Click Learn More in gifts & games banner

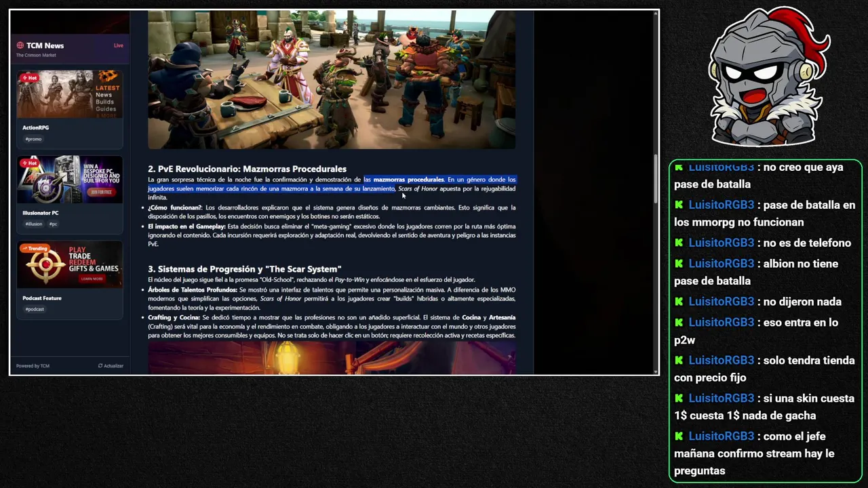coord(92,279)
